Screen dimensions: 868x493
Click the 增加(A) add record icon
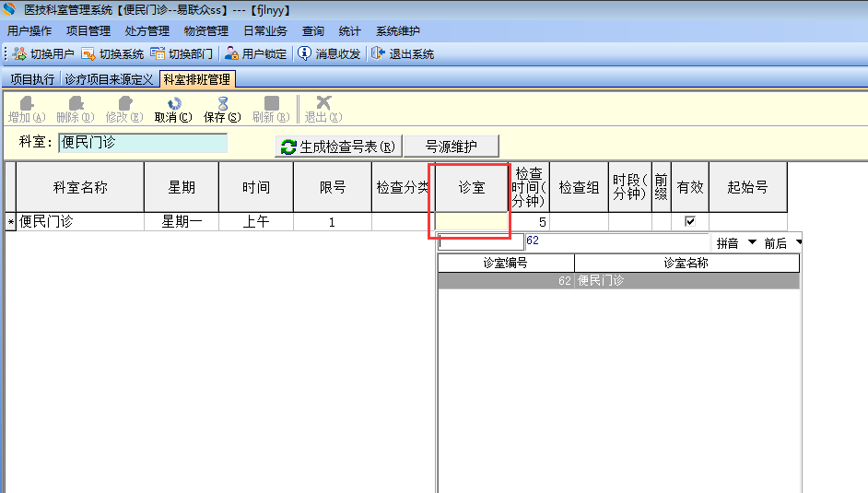(x=27, y=103)
